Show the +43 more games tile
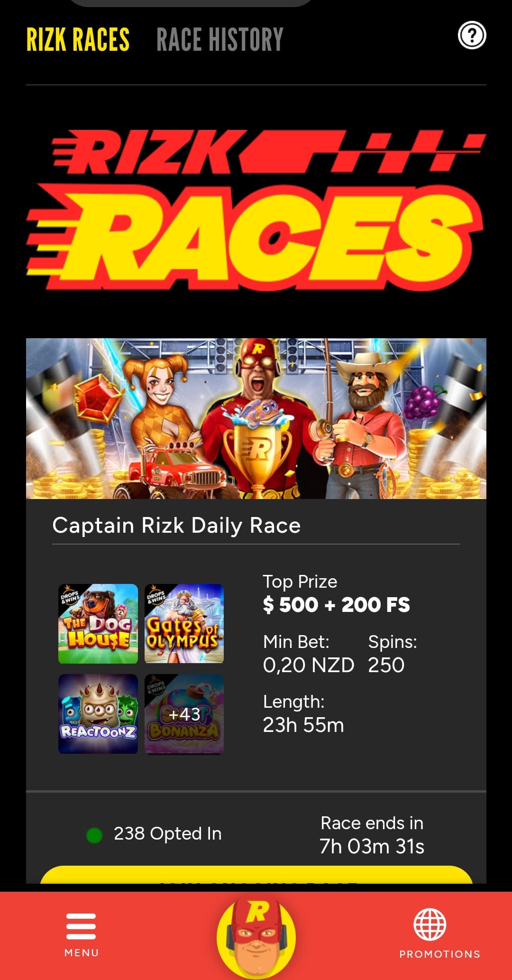The image size is (512, 980). click(184, 714)
